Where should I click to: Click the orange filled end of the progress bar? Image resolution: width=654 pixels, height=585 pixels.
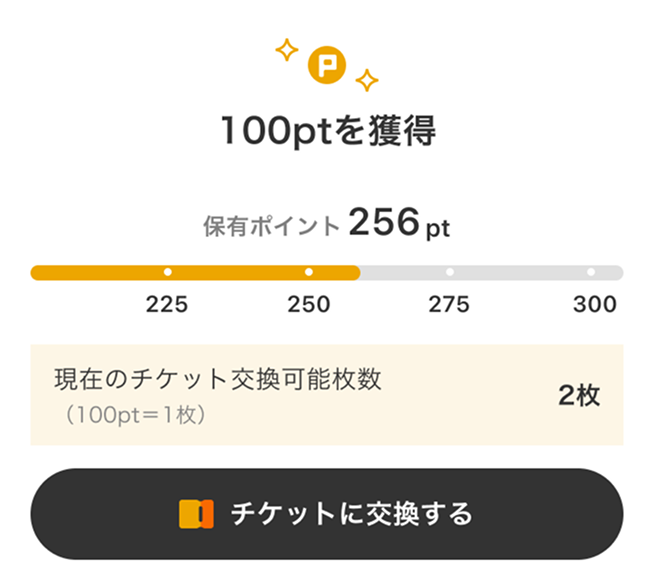pos(352,272)
